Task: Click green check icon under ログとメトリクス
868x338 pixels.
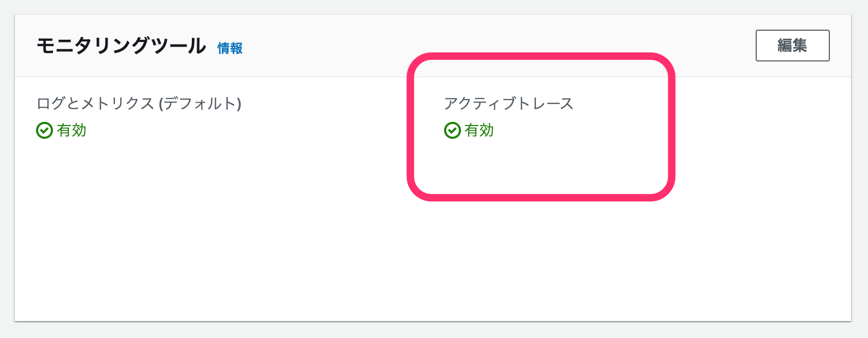Action: click(x=45, y=130)
